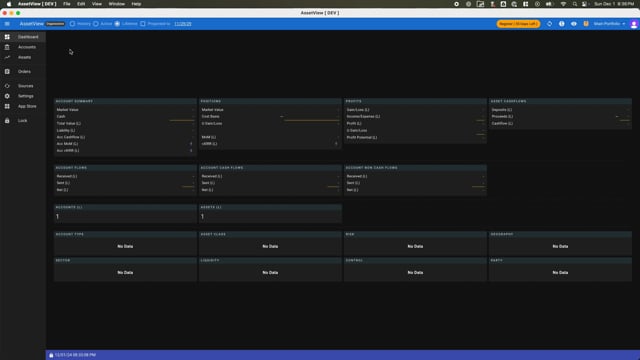Click the Deposits (L) row
Viewport: 640px width, 360px height.
pos(560,110)
